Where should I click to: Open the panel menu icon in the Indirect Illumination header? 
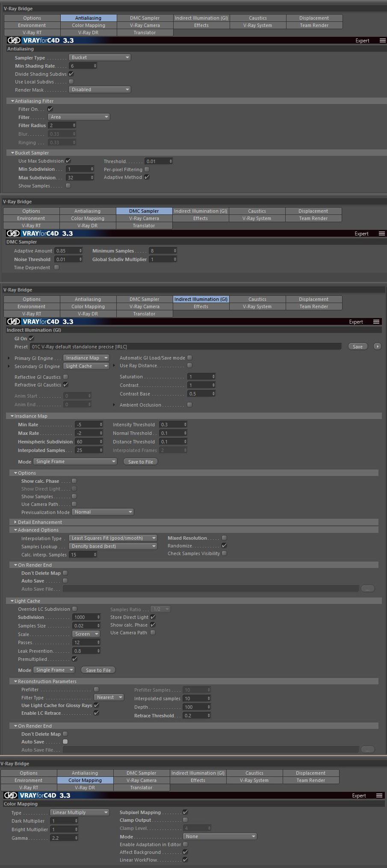(x=376, y=322)
